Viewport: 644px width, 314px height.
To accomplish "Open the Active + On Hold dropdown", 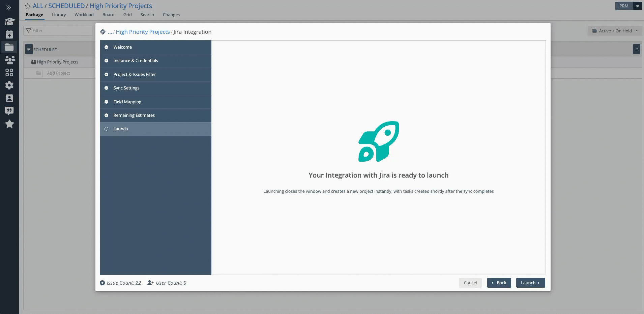I will [x=615, y=31].
